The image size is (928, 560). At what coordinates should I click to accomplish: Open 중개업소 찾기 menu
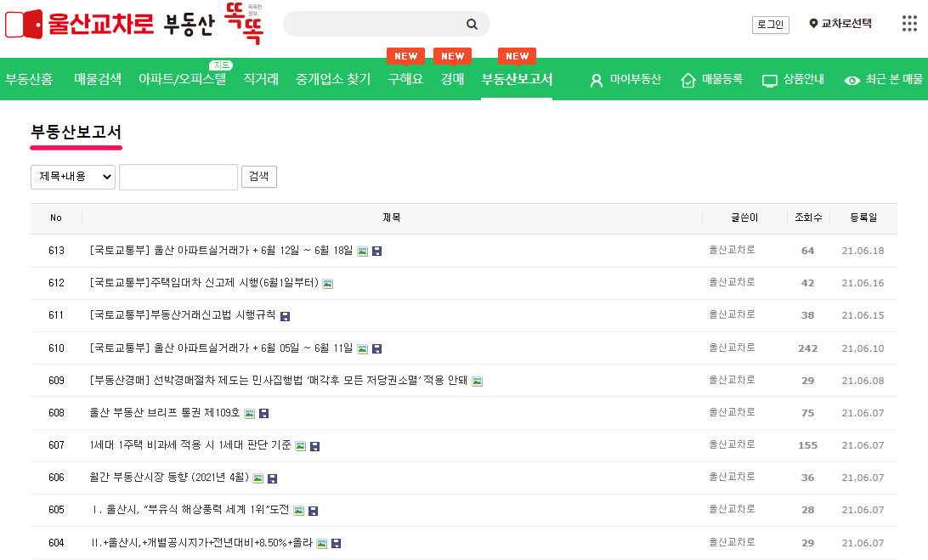tap(333, 79)
